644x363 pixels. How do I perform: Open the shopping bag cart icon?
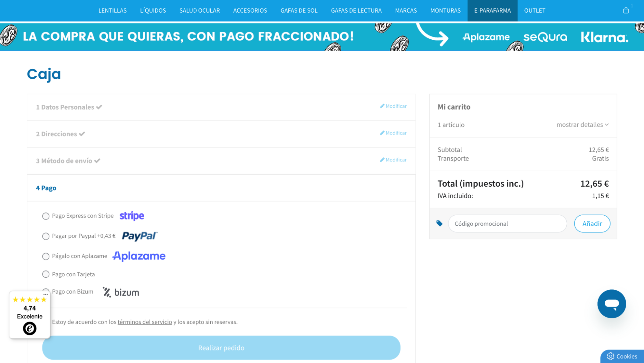(626, 10)
